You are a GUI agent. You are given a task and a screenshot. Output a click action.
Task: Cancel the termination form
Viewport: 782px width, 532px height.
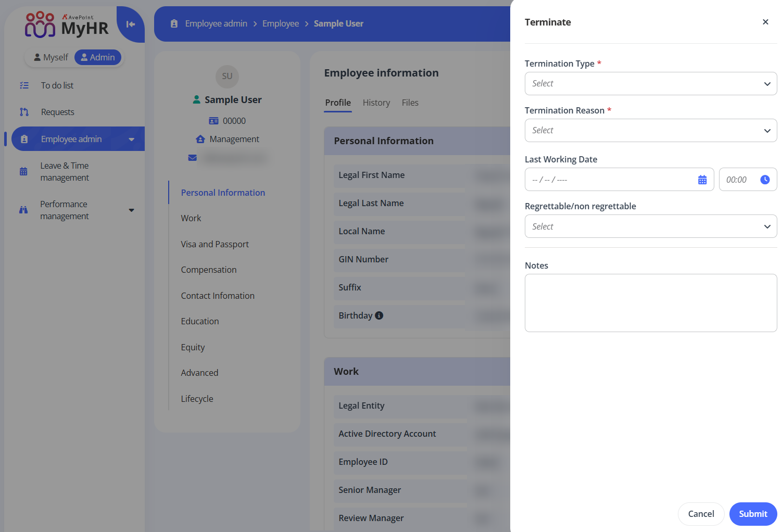click(701, 514)
